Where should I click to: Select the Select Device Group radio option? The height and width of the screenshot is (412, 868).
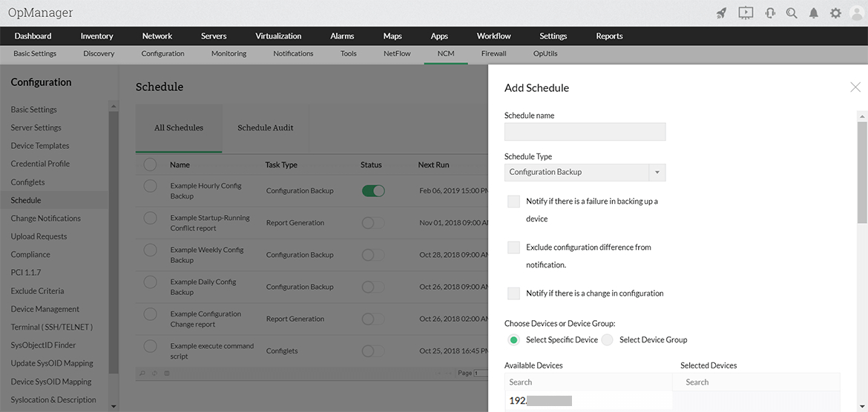click(x=608, y=339)
